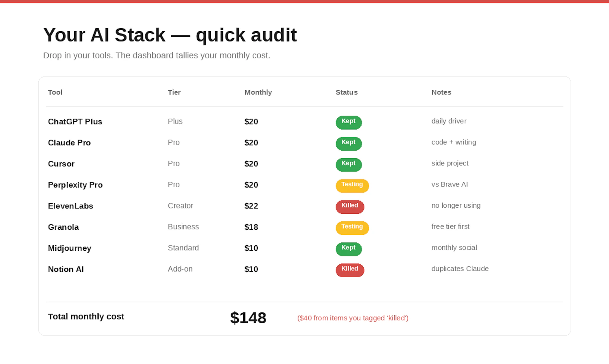Click the Pro tier cell for Cursor

coord(174,164)
